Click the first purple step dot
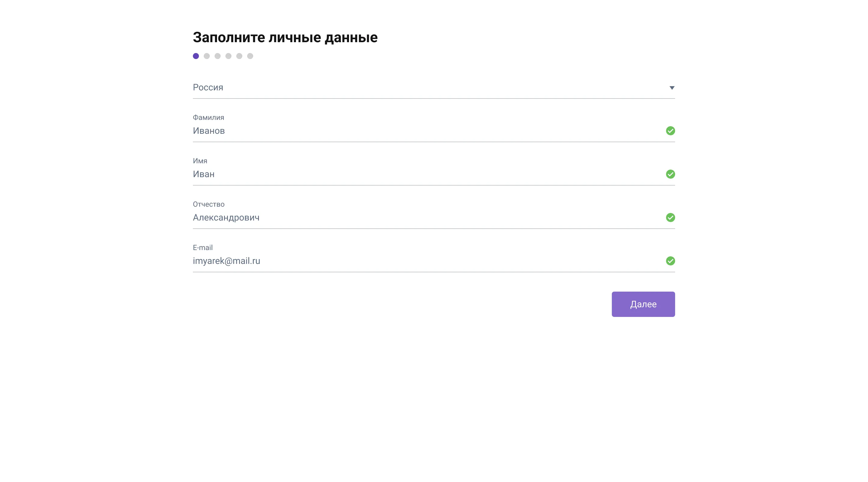 tap(196, 56)
